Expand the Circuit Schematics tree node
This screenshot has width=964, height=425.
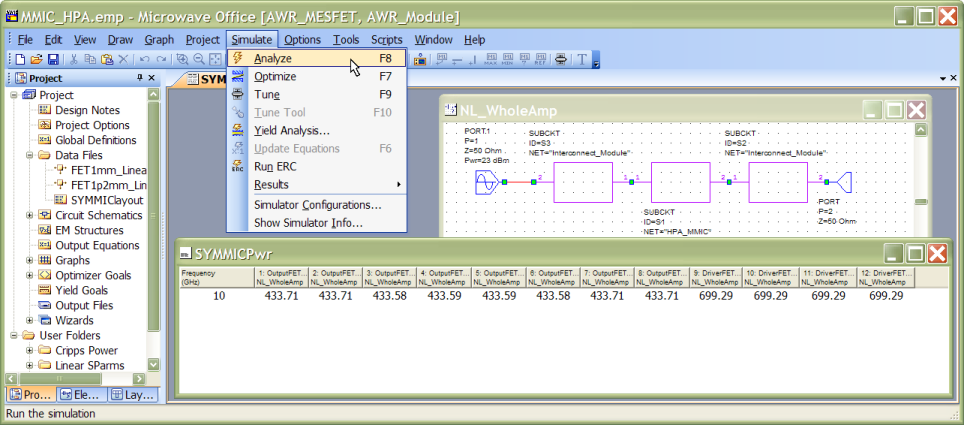pyautogui.click(x=30, y=215)
